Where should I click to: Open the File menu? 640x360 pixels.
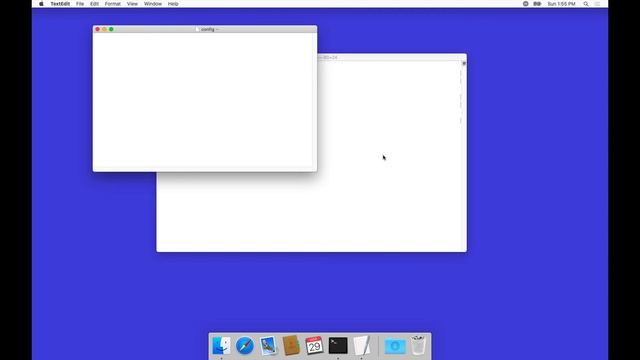[x=80, y=4]
